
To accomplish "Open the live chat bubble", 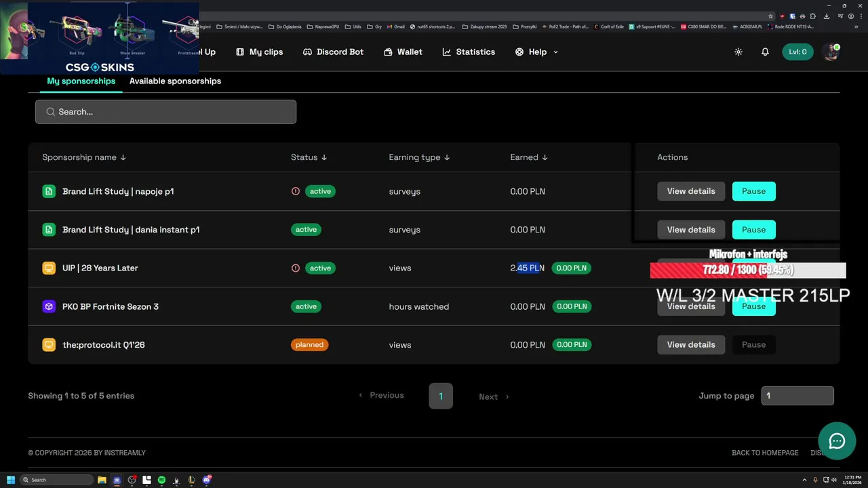I will [837, 441].
